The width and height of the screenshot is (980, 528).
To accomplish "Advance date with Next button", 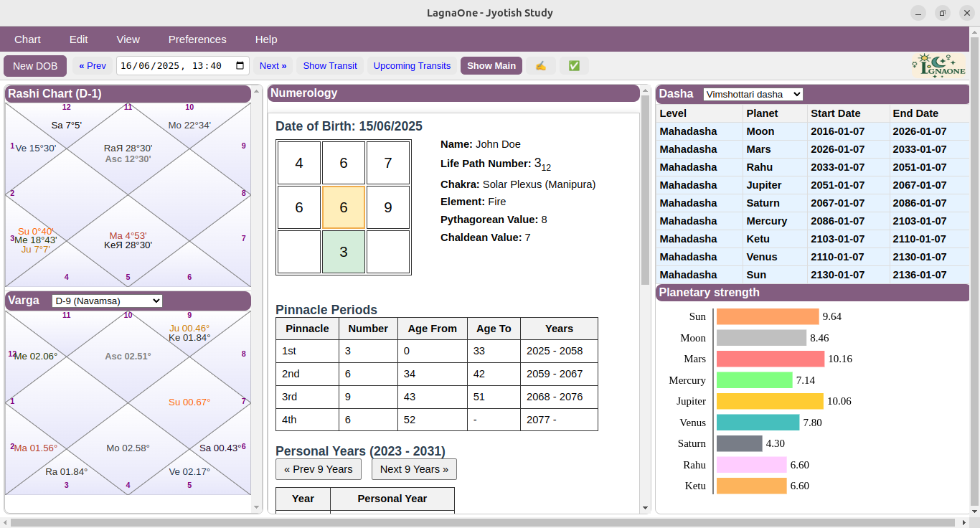I will [273, 66].
